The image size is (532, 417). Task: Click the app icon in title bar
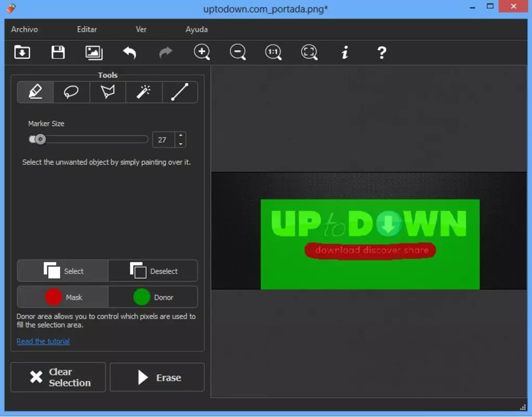(x=11, y=8)
